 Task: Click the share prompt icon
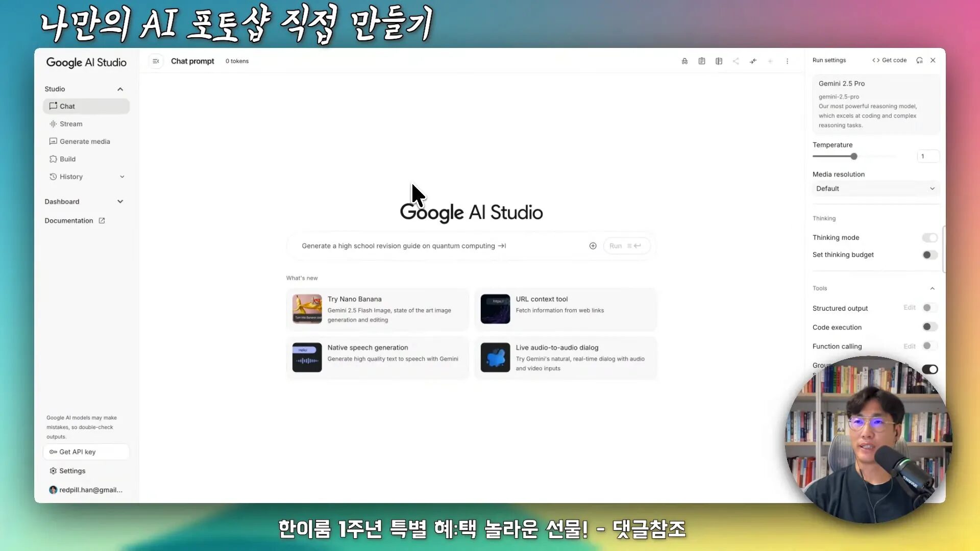(x=736, y=61)
